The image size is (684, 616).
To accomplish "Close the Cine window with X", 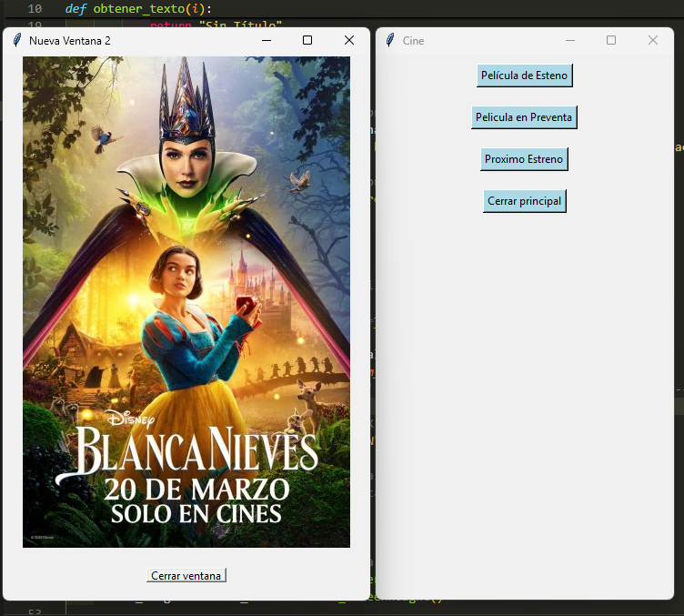I will coord(653,40).
